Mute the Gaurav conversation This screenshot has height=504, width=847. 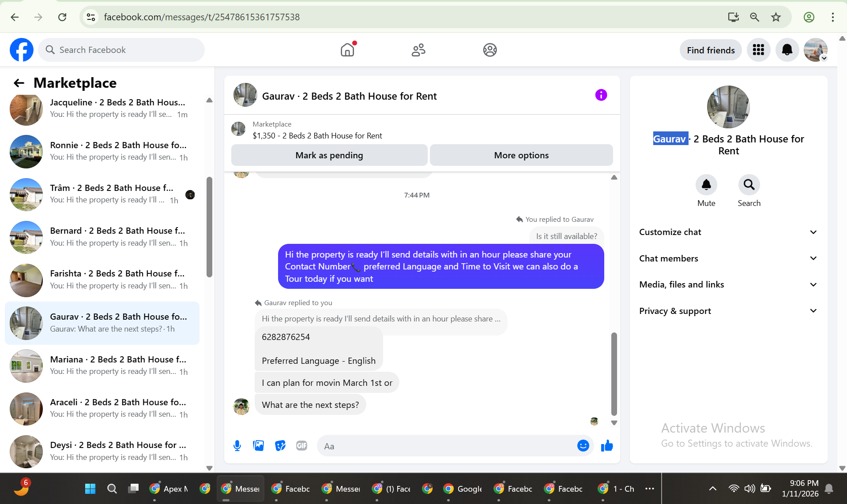[x=706, y=185]
